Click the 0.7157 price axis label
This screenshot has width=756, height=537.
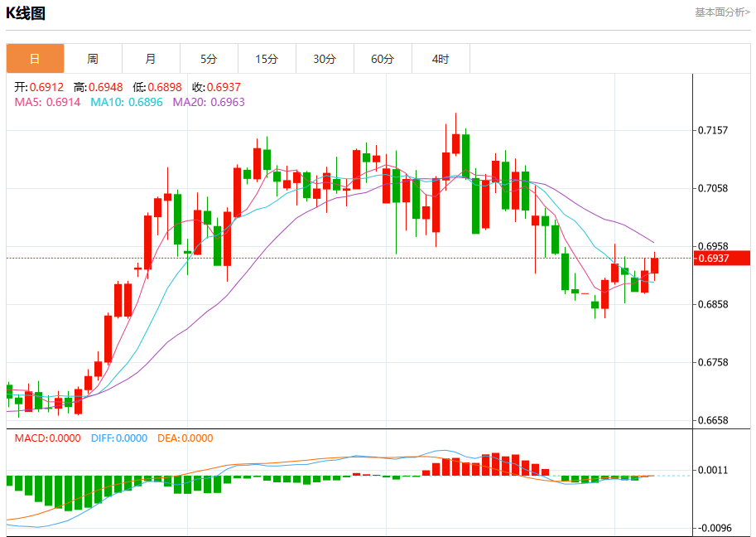pos(713,130)
